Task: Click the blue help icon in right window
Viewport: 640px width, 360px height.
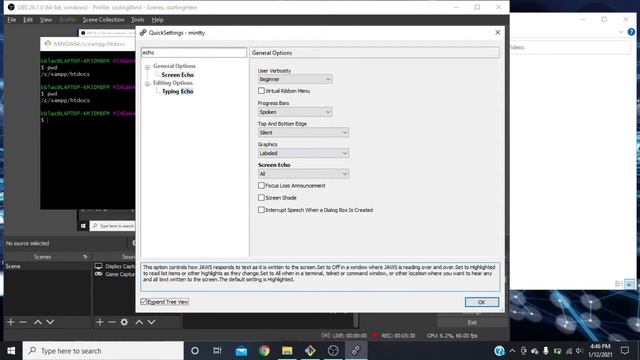Action: [631, 32]
